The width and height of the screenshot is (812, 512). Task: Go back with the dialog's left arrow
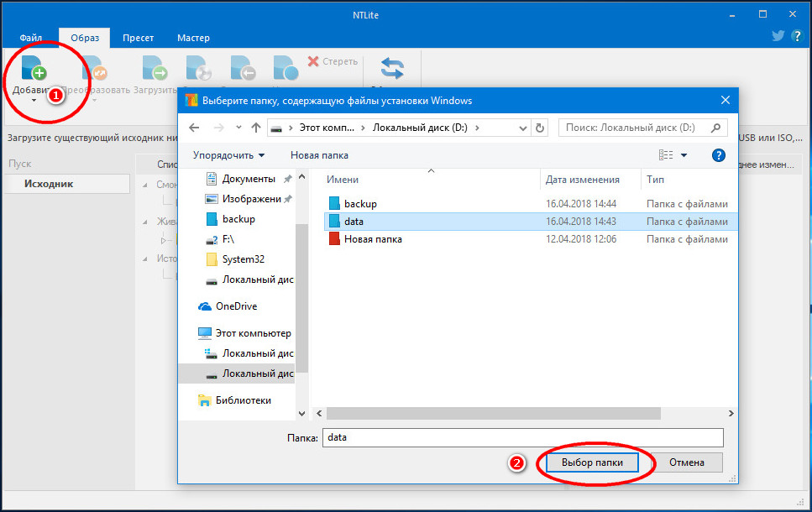coord(194,128)
